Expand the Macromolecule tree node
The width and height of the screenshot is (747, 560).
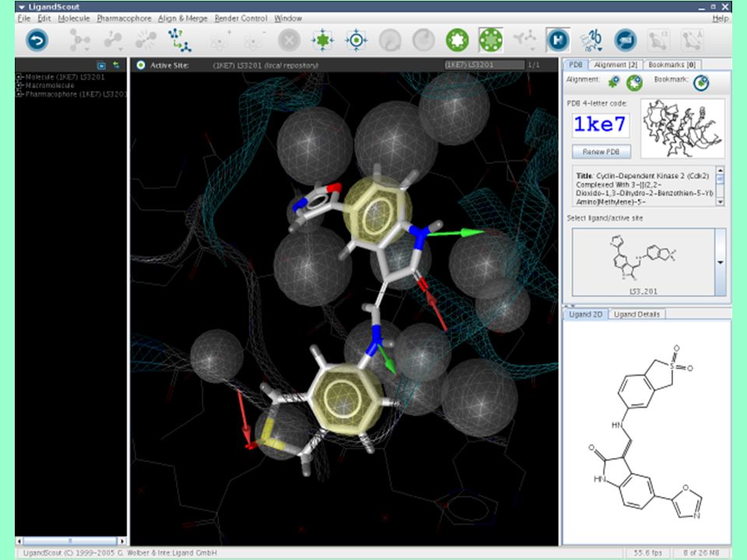tap(19, 86)
